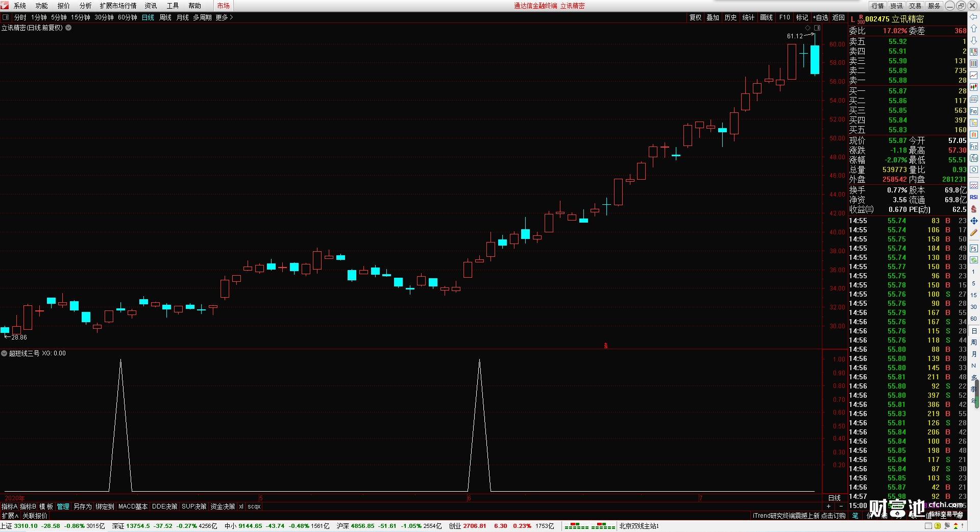Open 更多 periods dropdown
980x532 pixels.
224,17
